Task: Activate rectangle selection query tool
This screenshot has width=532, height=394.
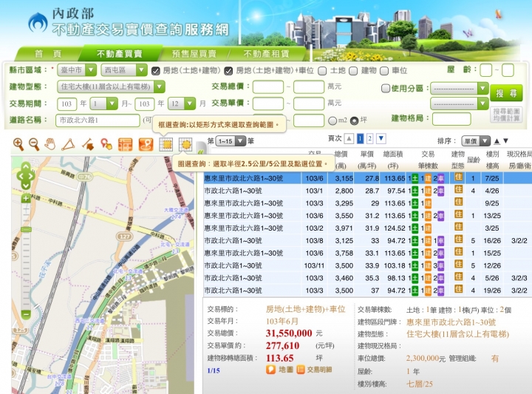Action: coord(166,145)
